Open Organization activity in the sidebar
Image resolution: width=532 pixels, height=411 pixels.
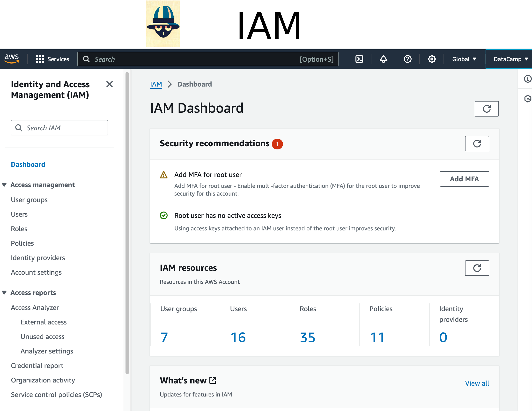tap(43, 380)
